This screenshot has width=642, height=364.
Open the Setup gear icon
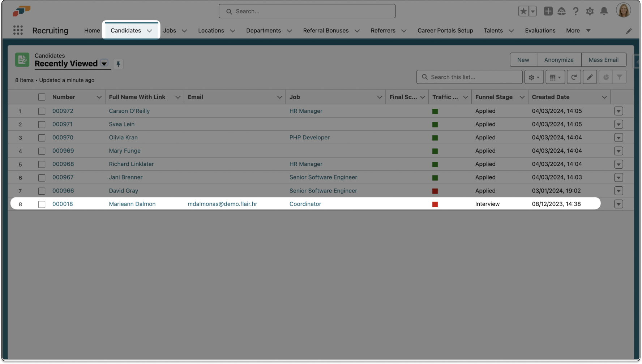(590, 11)
